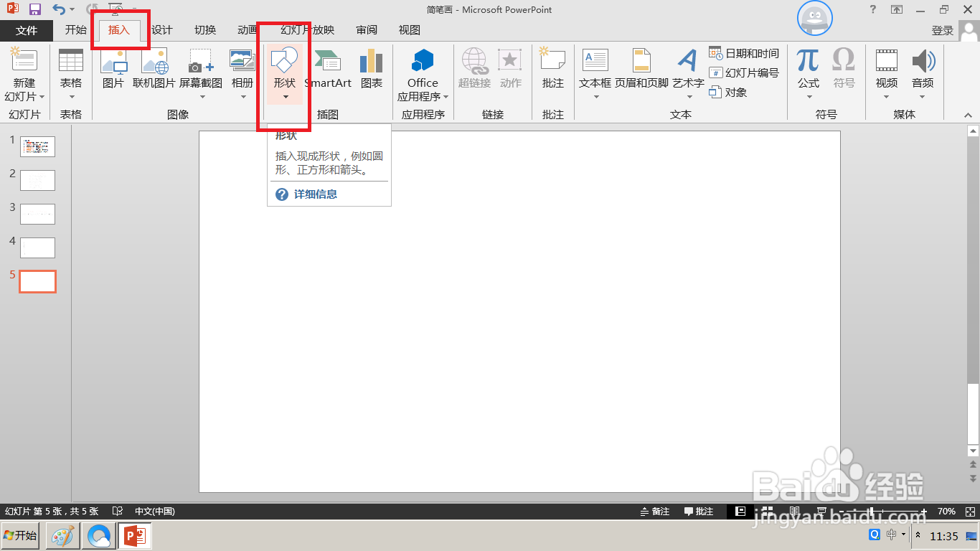Expand the 公式 equation dropdown arrow

pyautogui.click(x=808, y=97)
